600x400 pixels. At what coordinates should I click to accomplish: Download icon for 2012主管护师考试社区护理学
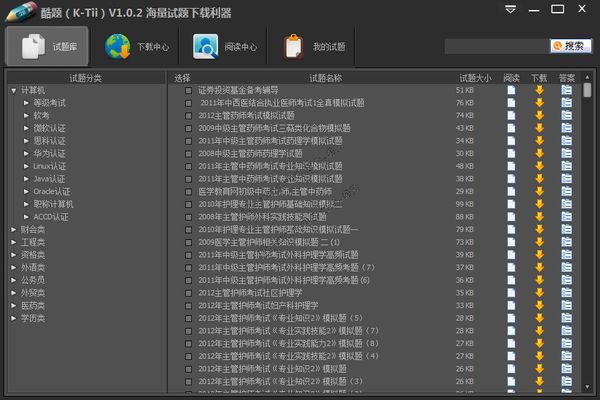click(x=540, y=293)
